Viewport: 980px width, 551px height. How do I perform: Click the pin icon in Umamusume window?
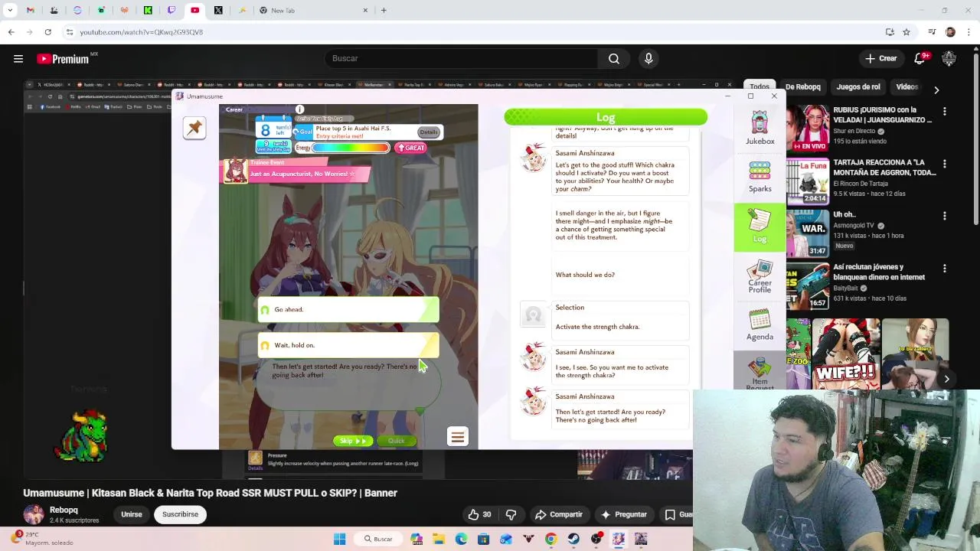pyautogui.click(x=194, y=128)
